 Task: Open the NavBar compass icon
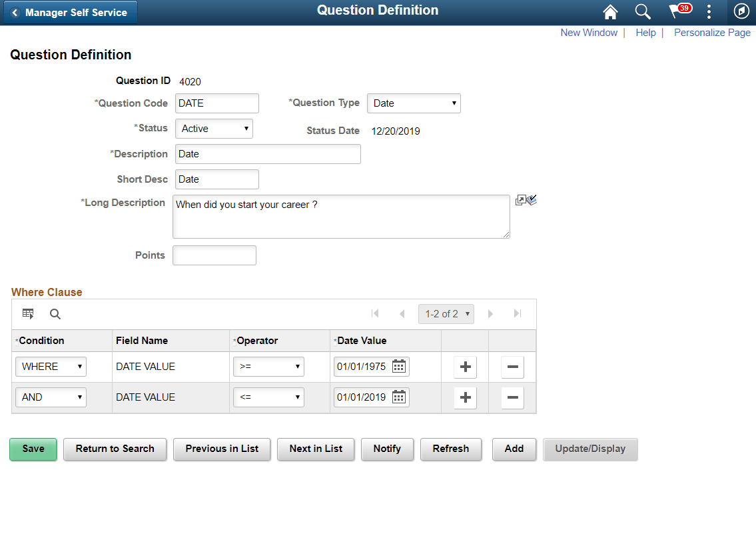tap(741, 11)
